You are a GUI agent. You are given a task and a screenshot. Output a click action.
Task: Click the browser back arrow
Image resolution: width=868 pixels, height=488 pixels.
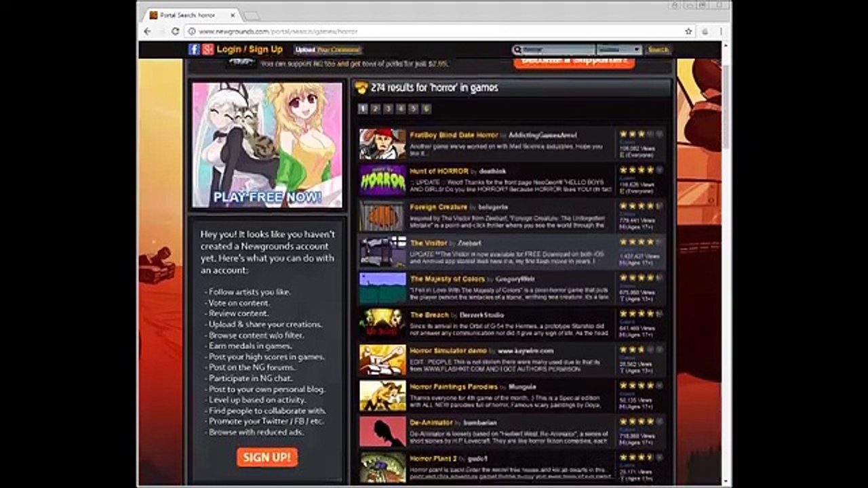148,31
